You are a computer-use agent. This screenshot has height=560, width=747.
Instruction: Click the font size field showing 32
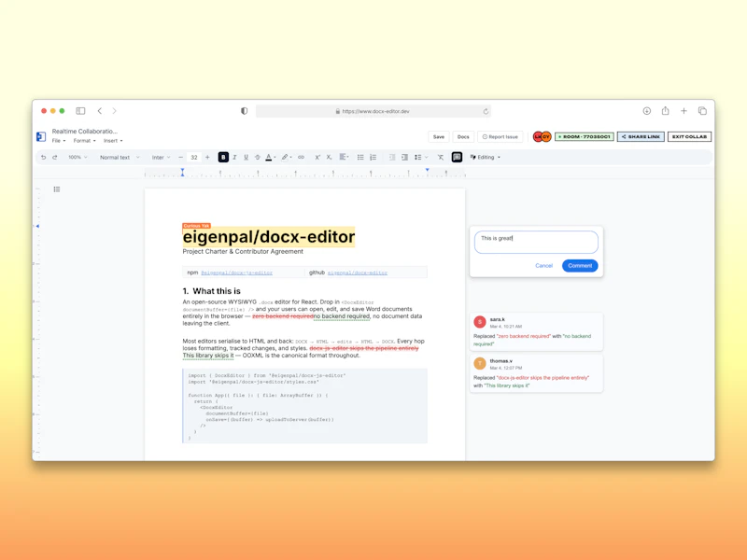pyautogui.click(x=194, y=157)
